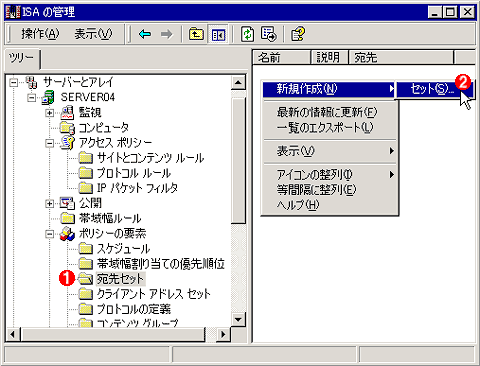Expand the 公開 tree node
The image size is (480, 366).
click(49, 203)
